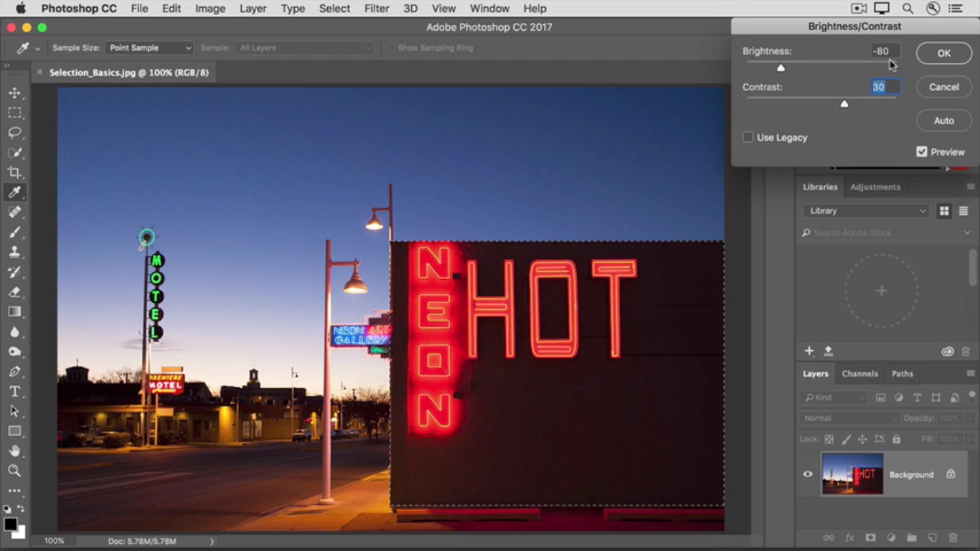Click OK in Brightness/Contrast dialog
The image size is (980, 551).
point(943,53)
